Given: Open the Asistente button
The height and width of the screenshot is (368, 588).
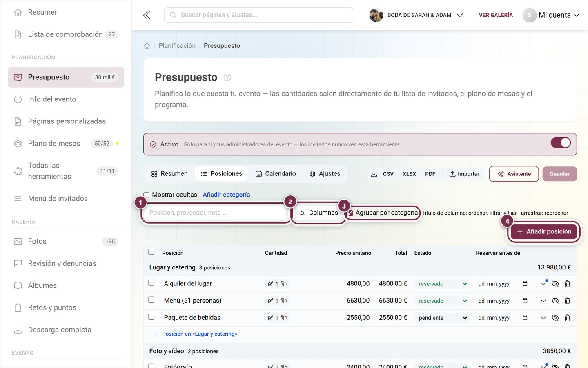Looking at the screenshot, I should (x=514, y=174).
